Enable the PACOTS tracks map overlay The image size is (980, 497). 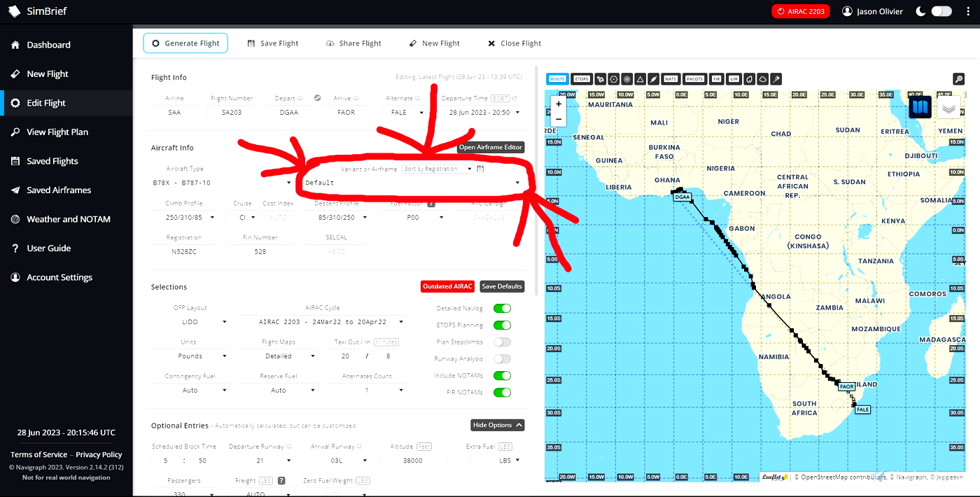(694, 79)
